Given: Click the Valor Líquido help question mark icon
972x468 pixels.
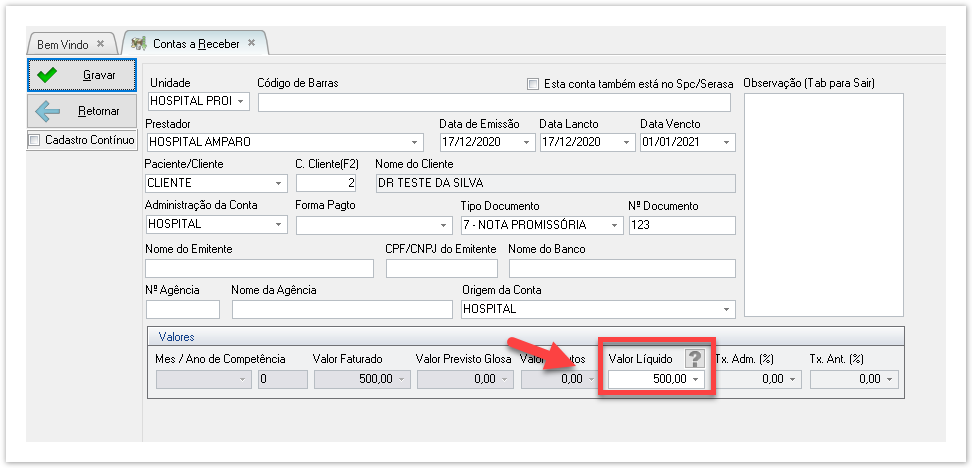Looking at the screenshot, I should click(x=694, y=359).
